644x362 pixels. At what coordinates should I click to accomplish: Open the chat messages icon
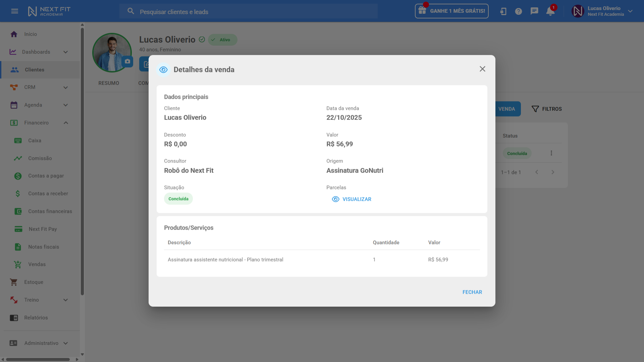[x=534, y=11]
